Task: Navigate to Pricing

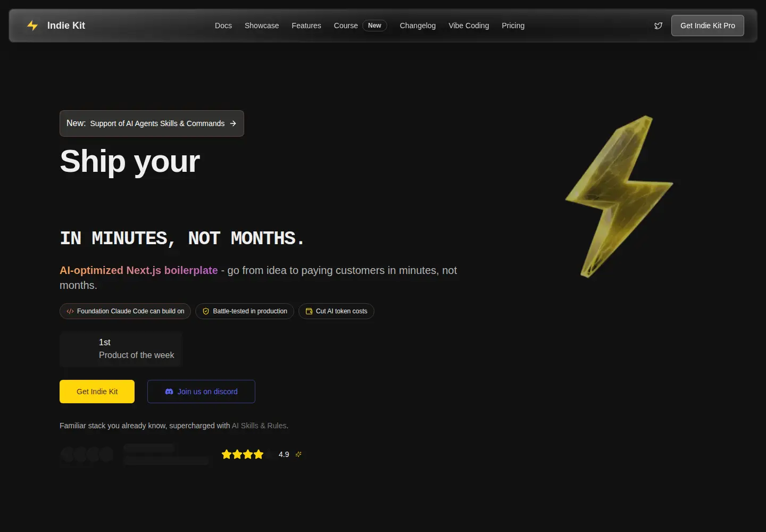Action: (x=513, y=26)
